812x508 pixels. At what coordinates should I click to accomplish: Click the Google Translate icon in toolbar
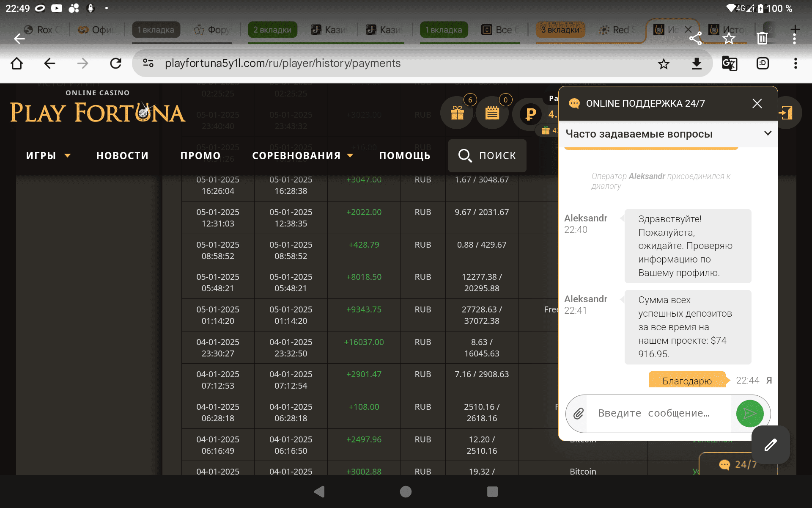point(729,63)
